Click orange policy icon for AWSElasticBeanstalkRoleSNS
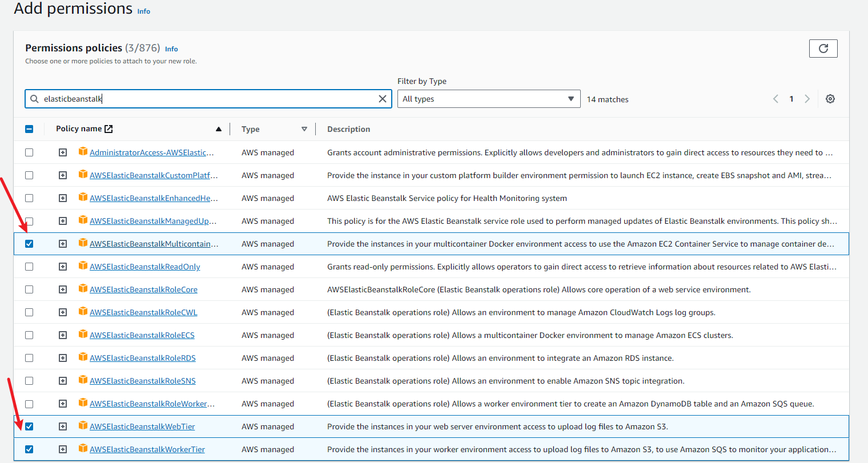Viewport: 868px width, 463px height. click(x=83, y=380)
